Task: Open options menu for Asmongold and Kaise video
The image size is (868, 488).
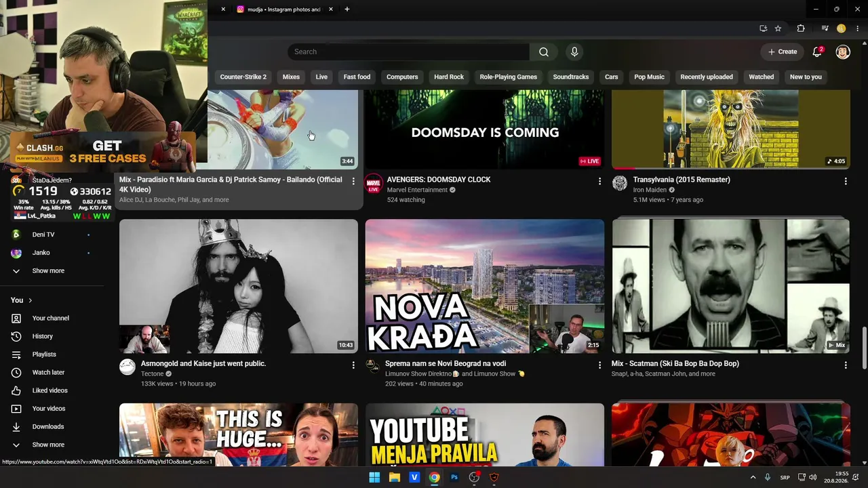Action: point(353,365)
